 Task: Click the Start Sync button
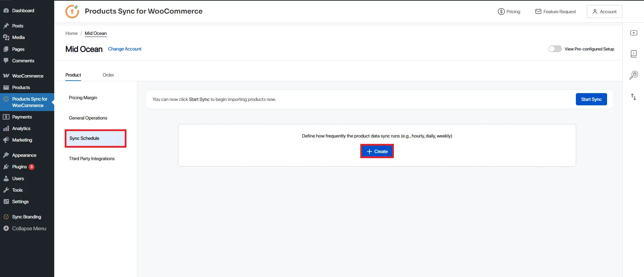[x=591, y=99]
